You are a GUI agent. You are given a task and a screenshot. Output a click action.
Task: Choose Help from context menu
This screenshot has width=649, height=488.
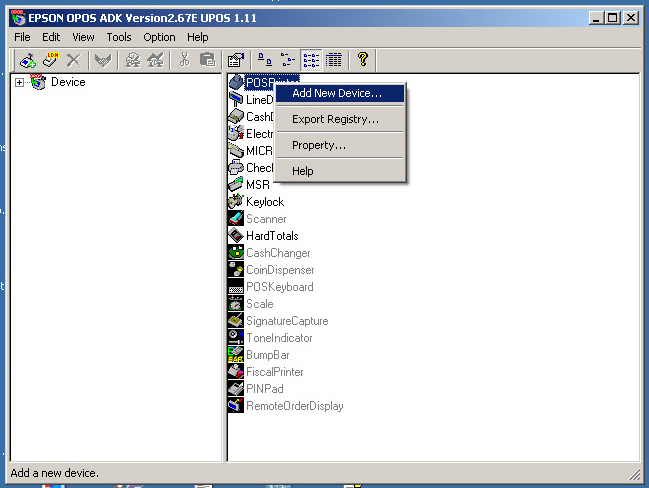340,171
